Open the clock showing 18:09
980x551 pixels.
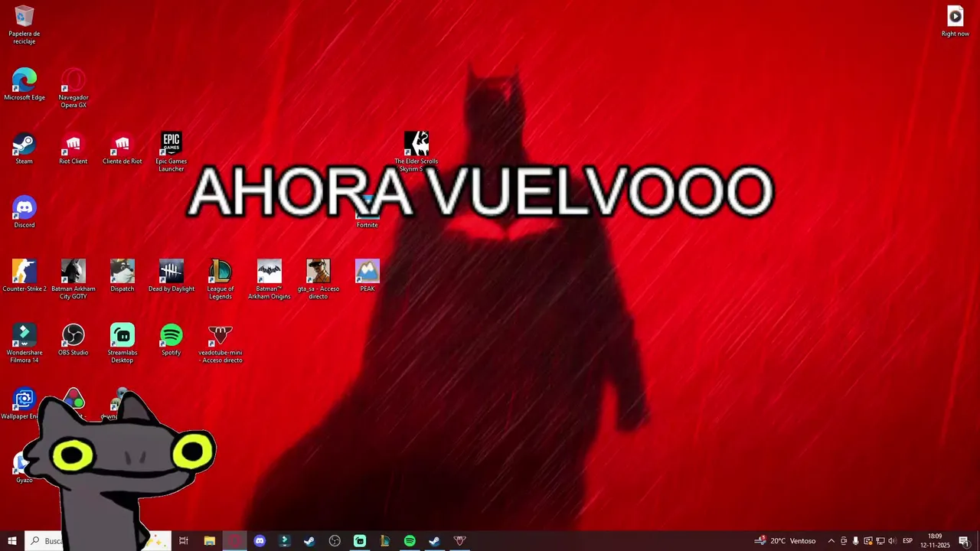(x=935, y=541)
